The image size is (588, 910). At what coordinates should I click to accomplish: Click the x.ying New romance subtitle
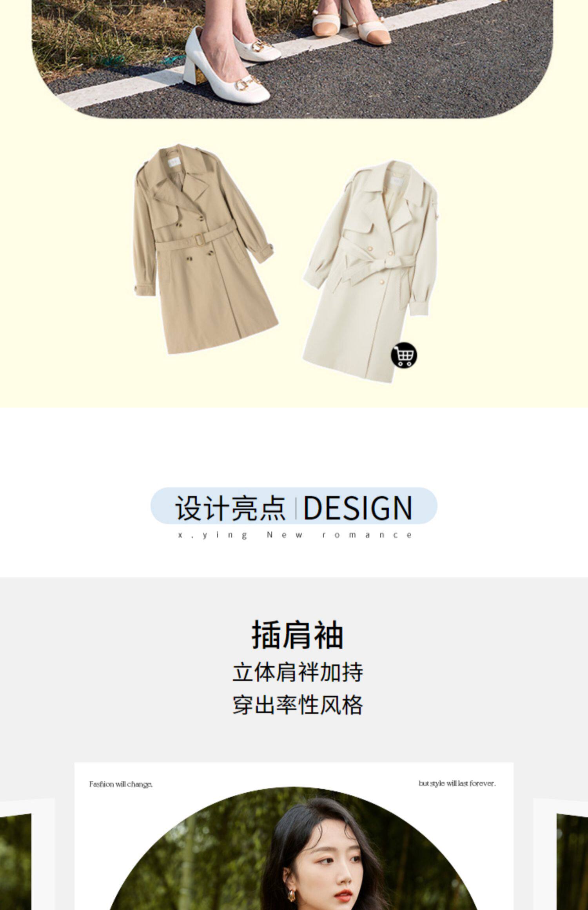295,535
